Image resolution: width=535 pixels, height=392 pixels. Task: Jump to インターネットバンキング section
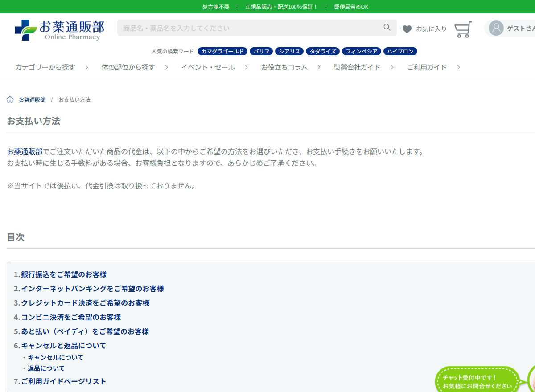pyautogui.click(x=92, y=289)
